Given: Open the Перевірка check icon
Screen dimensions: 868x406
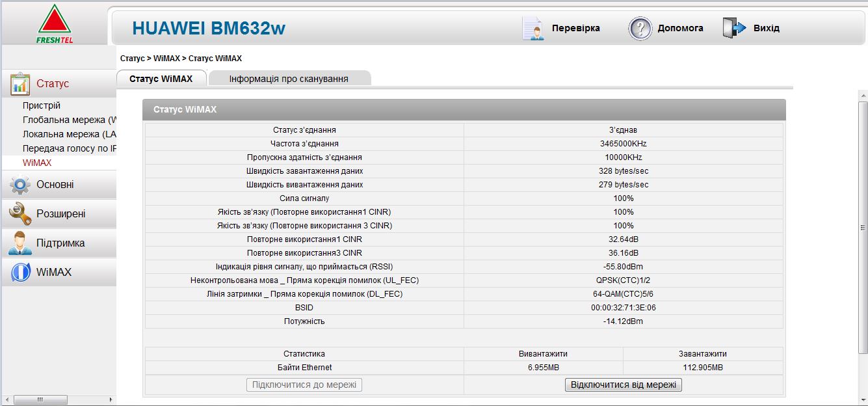Looking at the screenshot, I should (x=533, y=29).
